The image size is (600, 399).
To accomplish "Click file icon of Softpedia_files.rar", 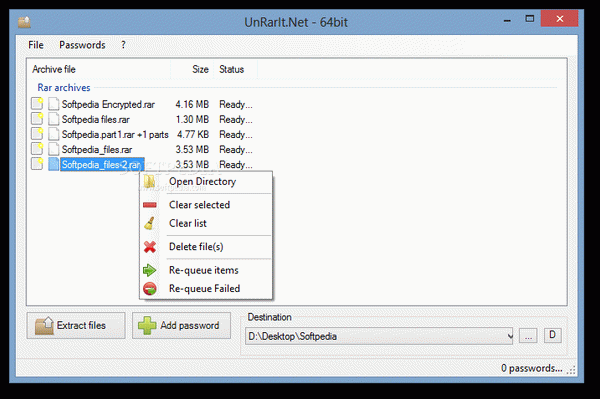I will click(54, 149).
